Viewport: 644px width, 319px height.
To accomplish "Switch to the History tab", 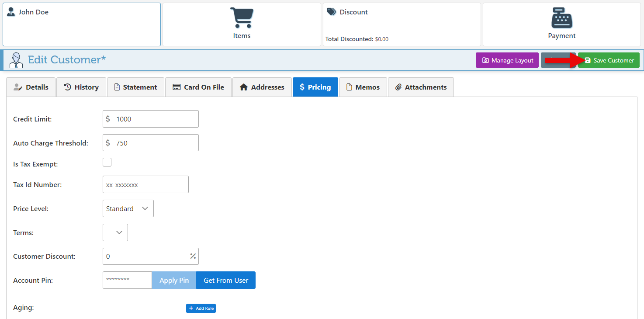I will tap(81, 87).
